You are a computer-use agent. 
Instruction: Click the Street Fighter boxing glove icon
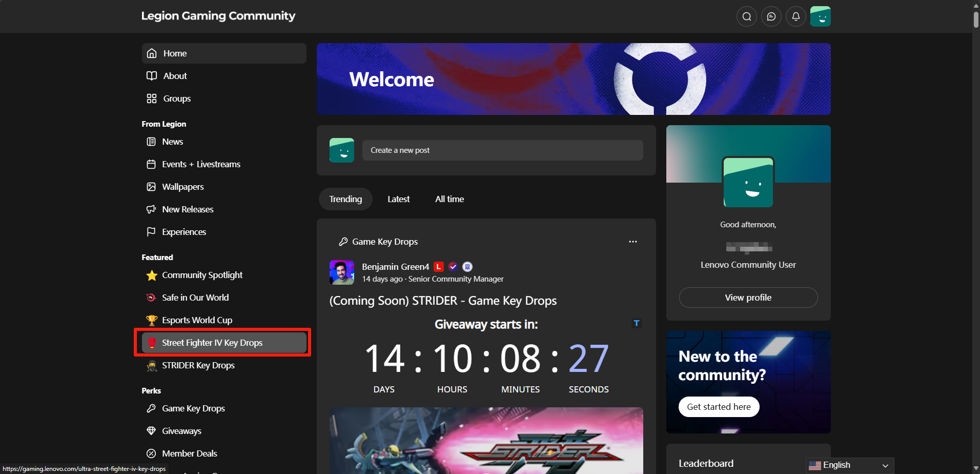(152, 343)
